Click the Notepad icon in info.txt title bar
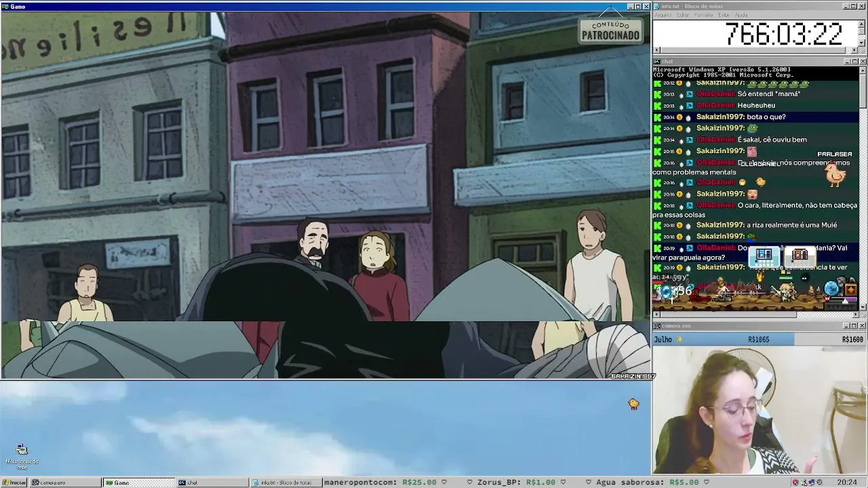Image resolution: width=868 pixels, height=488 pixels. (x=656, y=6)
